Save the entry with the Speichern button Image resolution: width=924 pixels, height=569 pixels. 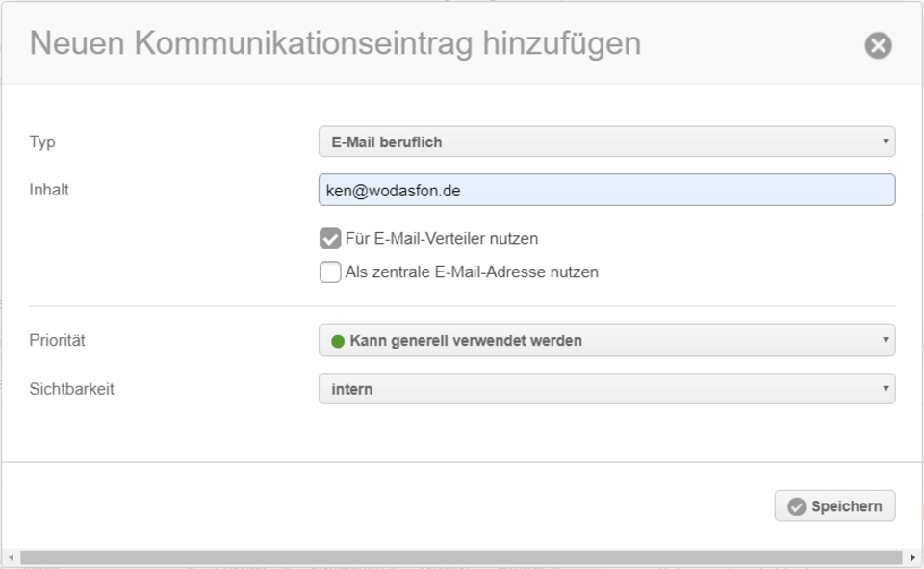click(835, 505)
